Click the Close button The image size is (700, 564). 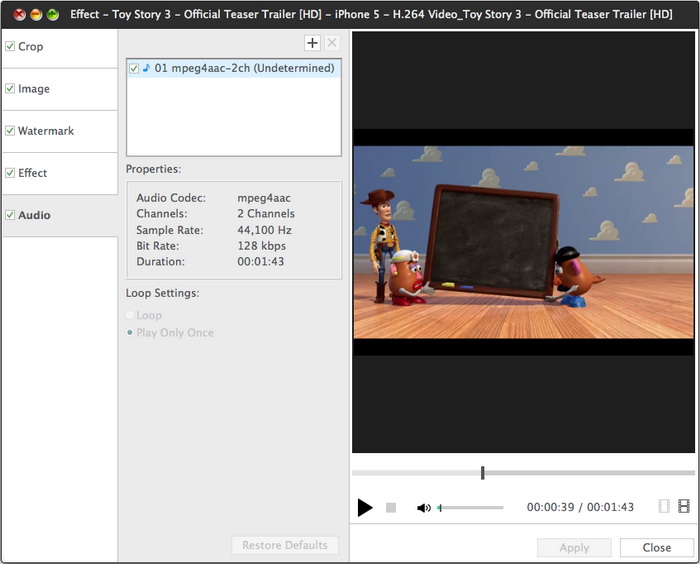(x=656, y=548)
